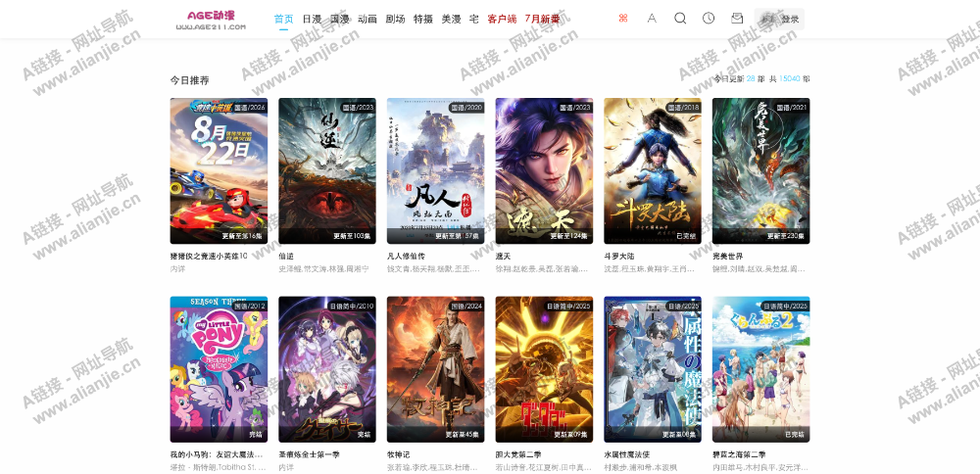Open the watch history clock icon
The height and width of the screenshot is (474, 980).
point(709,18)
